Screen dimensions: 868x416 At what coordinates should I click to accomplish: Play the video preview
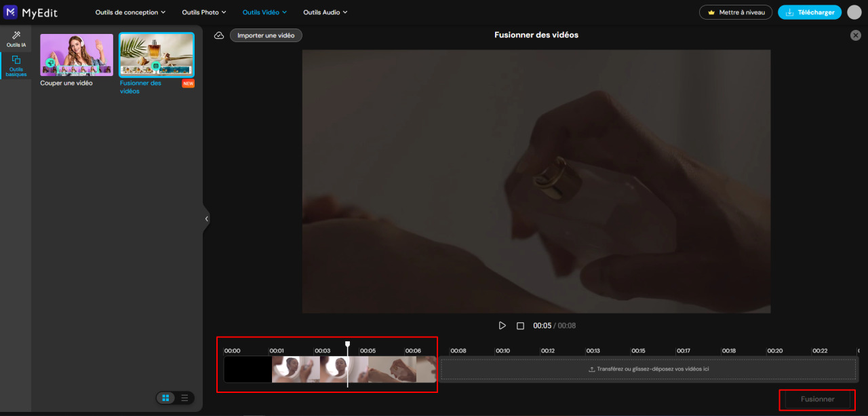(x=502, y=326)
